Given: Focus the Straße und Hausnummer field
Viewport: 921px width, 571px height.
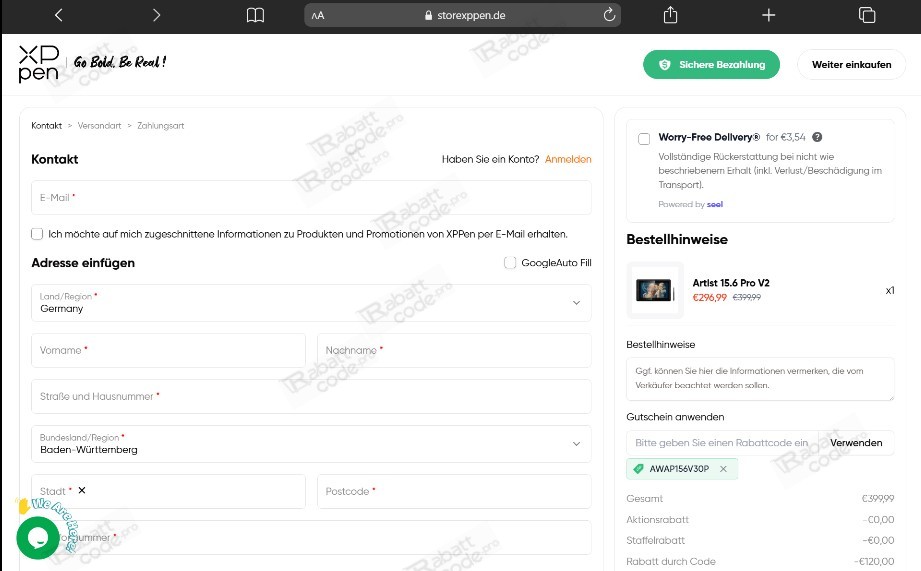Looking at the screenshot, I should click(311, 397).
